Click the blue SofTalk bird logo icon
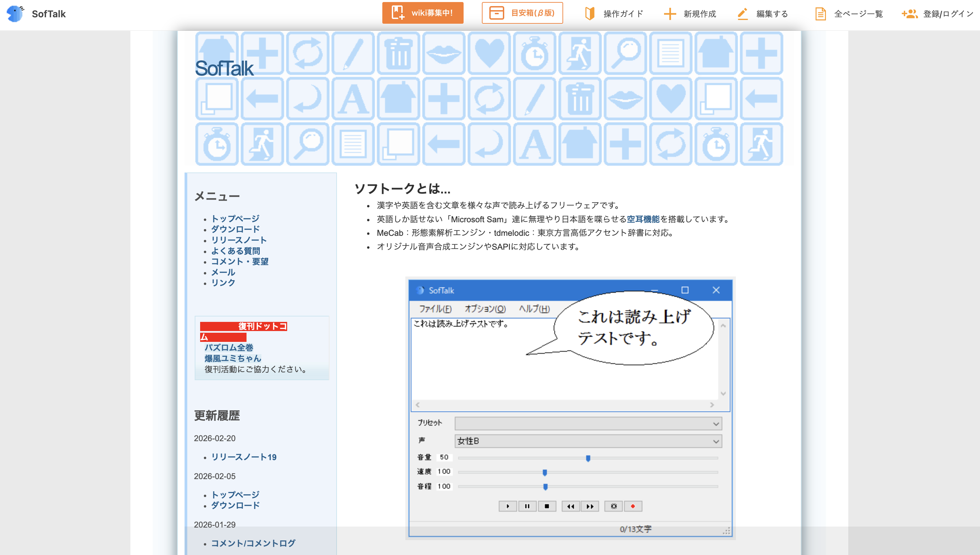The width and height of the screenshot is (980, 555). click(15, 14)
